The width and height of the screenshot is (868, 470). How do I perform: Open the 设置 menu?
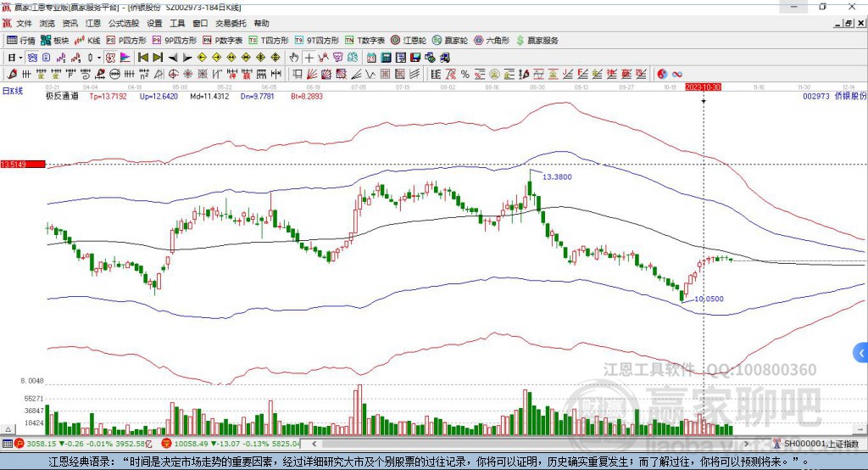click(154, 23)
